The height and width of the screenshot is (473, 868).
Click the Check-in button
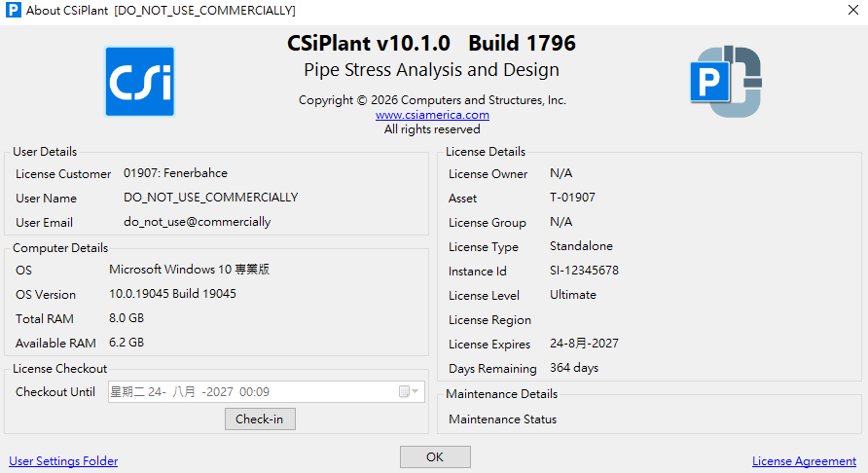(x=260, y=418)
